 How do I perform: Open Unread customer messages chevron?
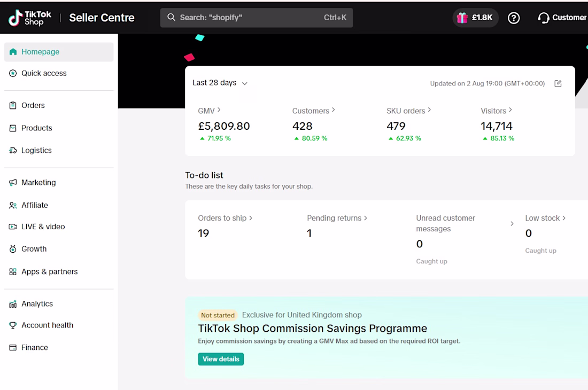coord(512,224)
